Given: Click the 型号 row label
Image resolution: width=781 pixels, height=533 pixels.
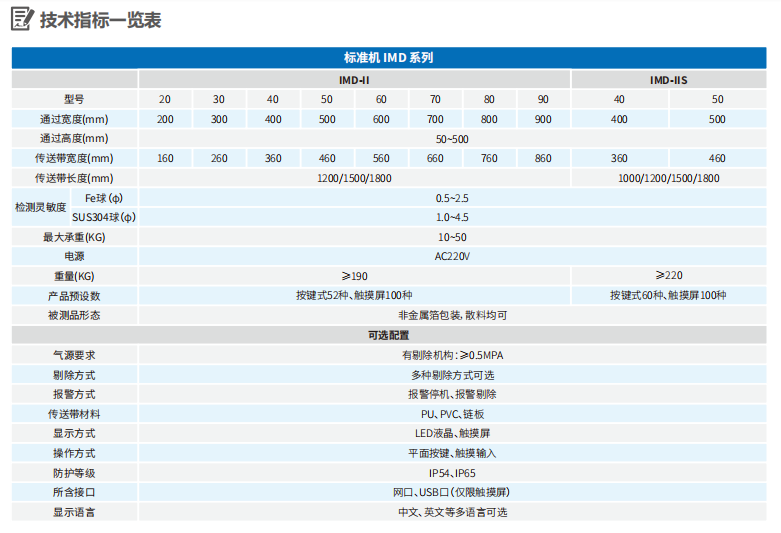Looking at the screenshot, I should tap(74, 99).
